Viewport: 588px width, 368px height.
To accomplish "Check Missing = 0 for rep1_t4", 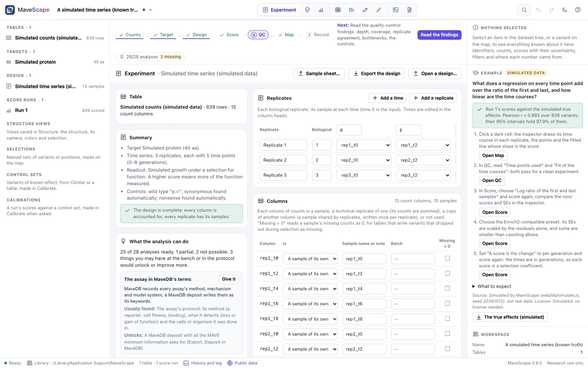I will [447, 288].
